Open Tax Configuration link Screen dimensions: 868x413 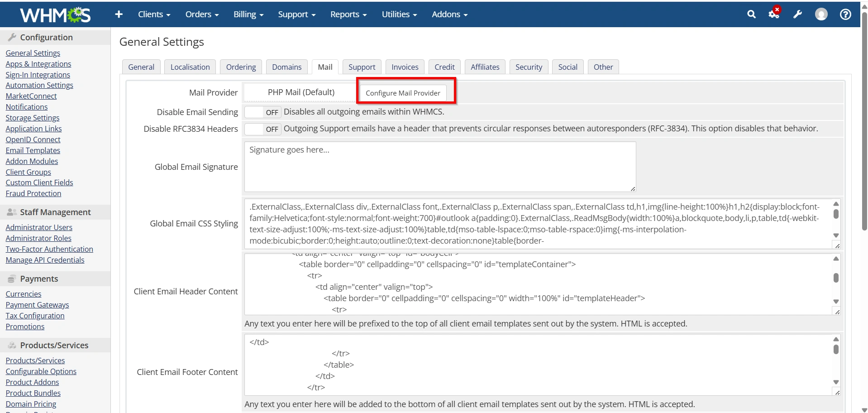[x=35, y=316]
